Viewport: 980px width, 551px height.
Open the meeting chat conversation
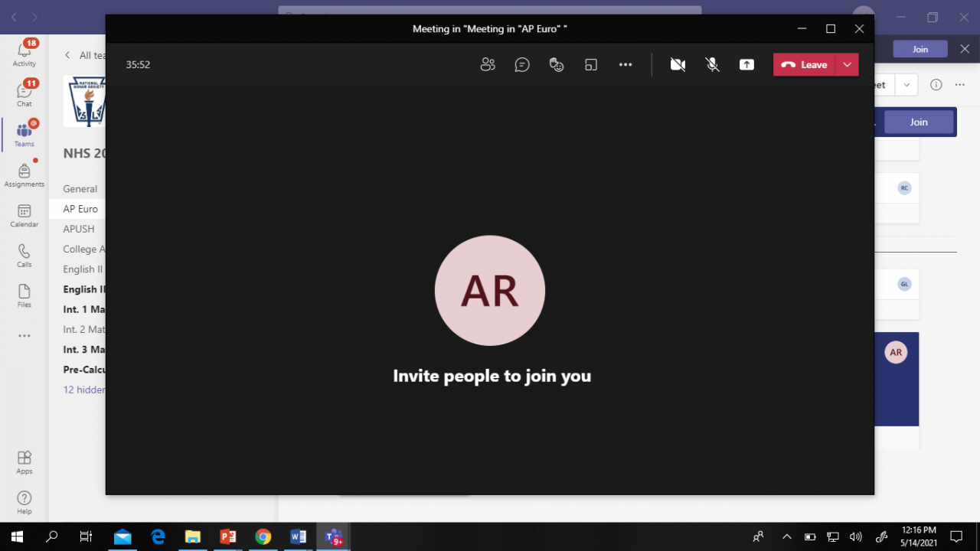(522, 65)
